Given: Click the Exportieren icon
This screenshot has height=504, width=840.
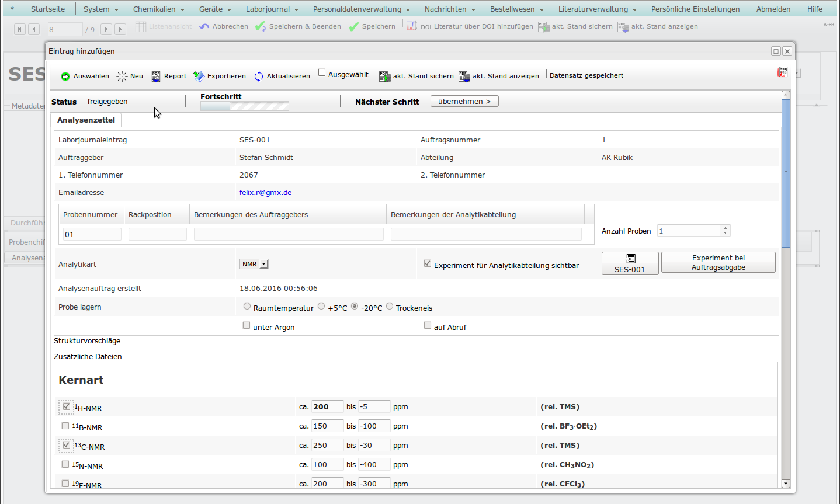Looking at the screenshot, I should click(x=199, y=76).
